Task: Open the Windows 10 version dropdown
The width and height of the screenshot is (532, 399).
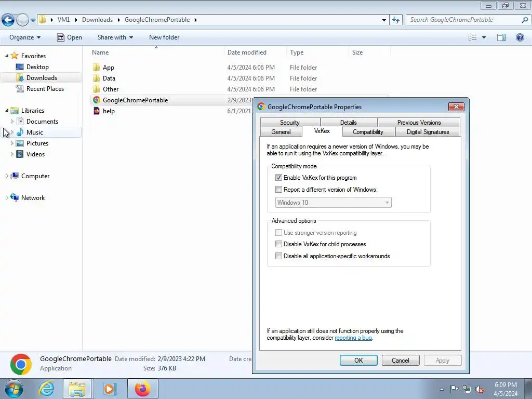Action: [x=333, y=203]
